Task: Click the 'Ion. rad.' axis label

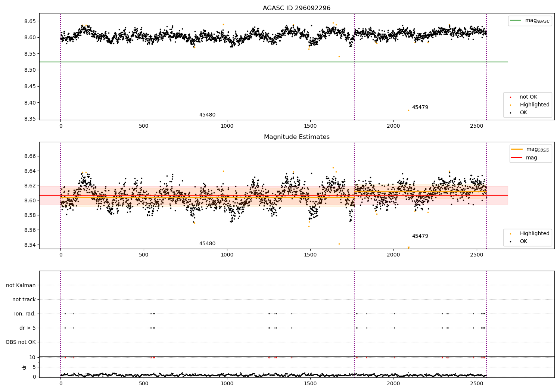Action: (25, 314)
